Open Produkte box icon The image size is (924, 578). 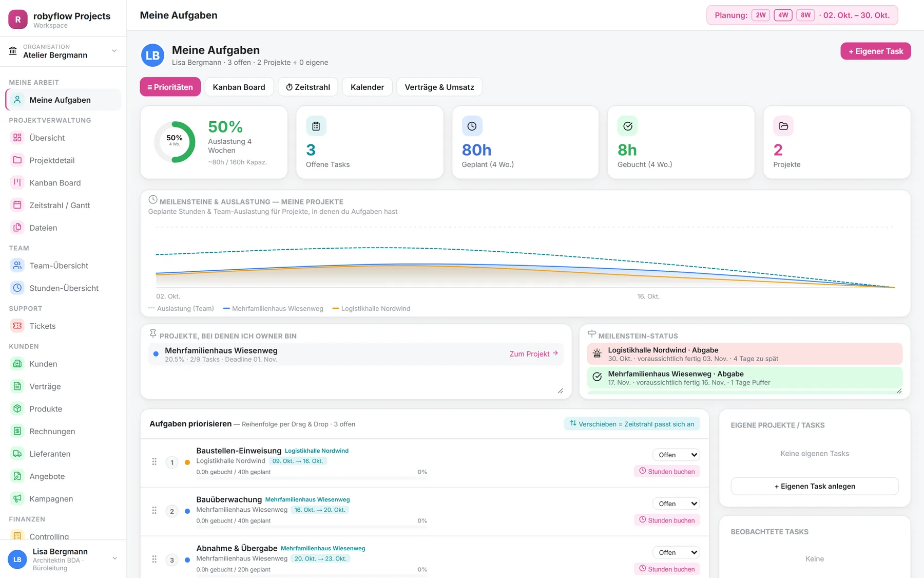click(x=17, y=409)
